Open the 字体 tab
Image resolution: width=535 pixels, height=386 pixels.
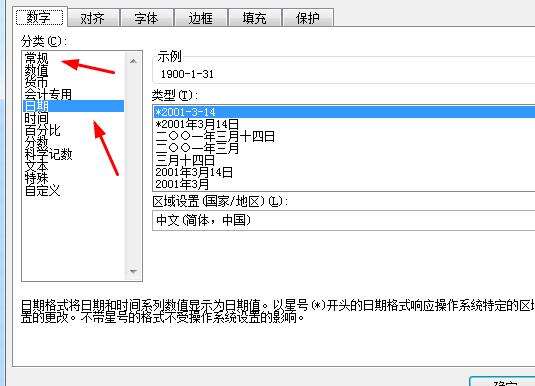(x=146, y=18)
